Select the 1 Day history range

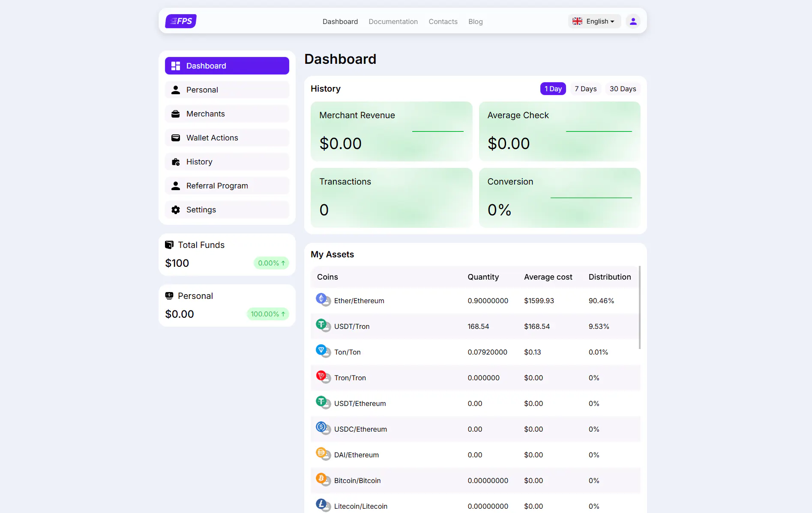click(553, 89)
